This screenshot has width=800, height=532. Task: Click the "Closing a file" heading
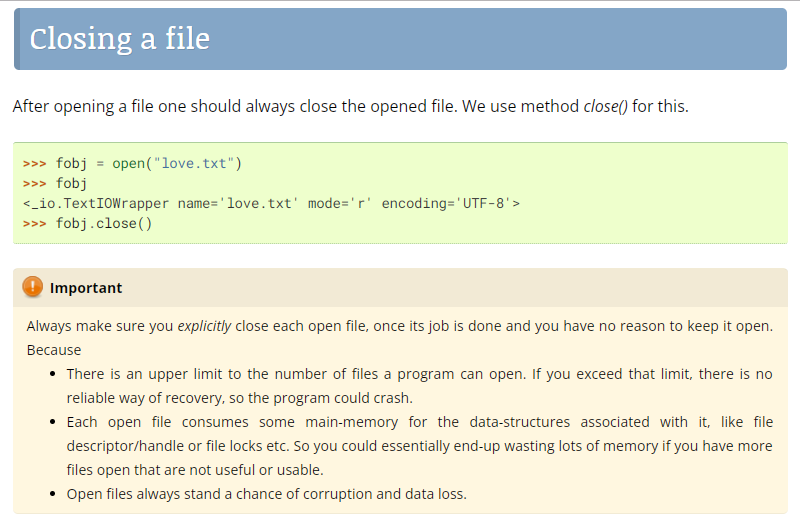(x=119, y=39)
